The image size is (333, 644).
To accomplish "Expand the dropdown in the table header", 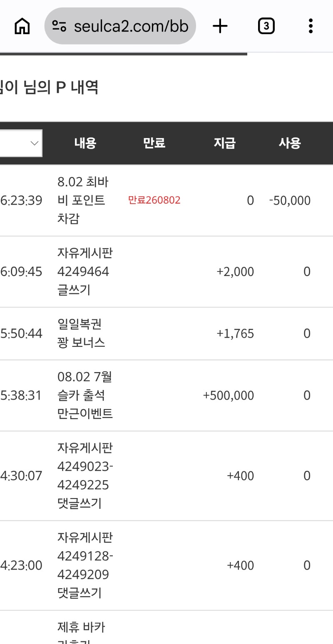I will 21,143.
